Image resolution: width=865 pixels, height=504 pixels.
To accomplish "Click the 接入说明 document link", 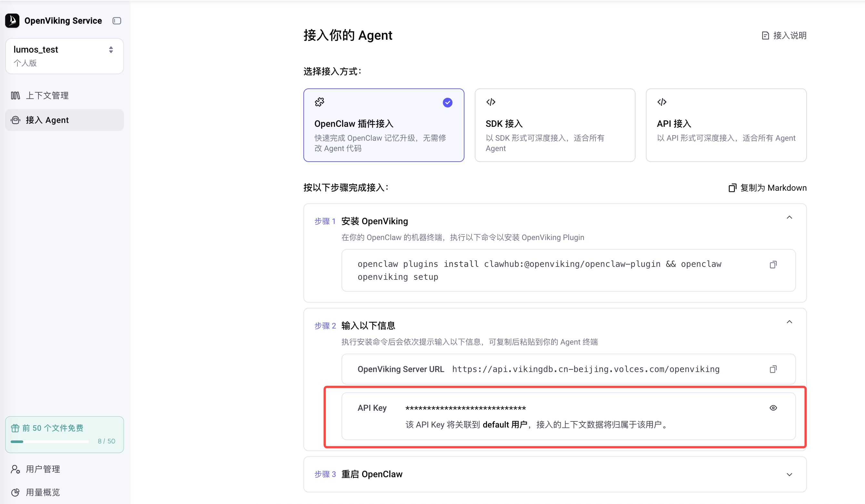I will [x=784, y=35].
